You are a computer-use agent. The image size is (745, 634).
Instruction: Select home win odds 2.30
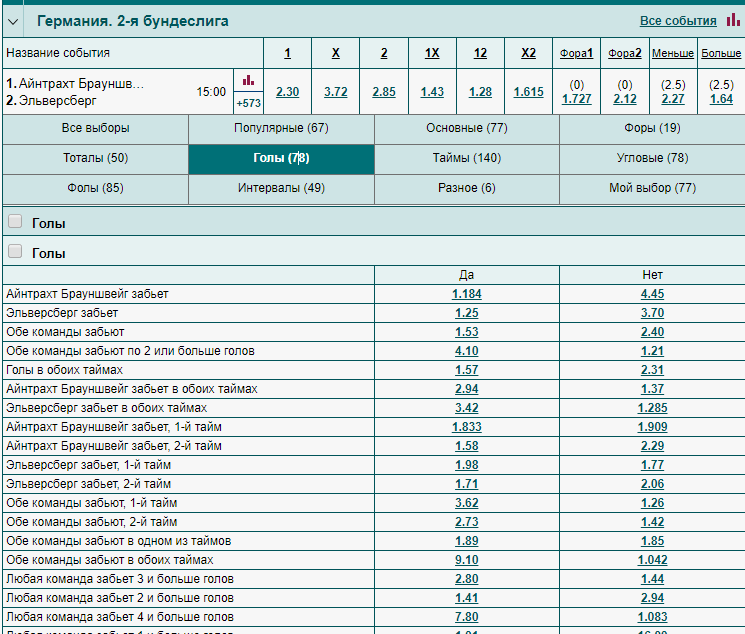pos(287,92)
